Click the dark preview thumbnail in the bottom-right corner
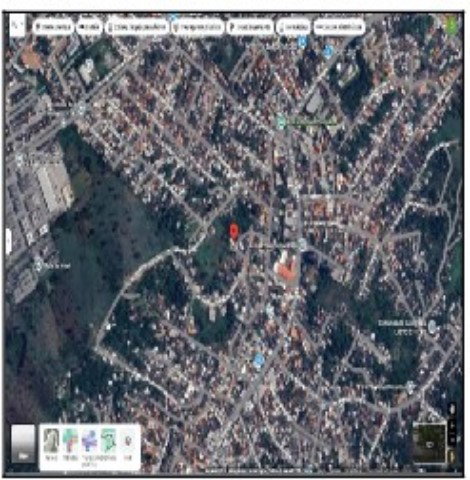The image size is (470, 480). 430,444
